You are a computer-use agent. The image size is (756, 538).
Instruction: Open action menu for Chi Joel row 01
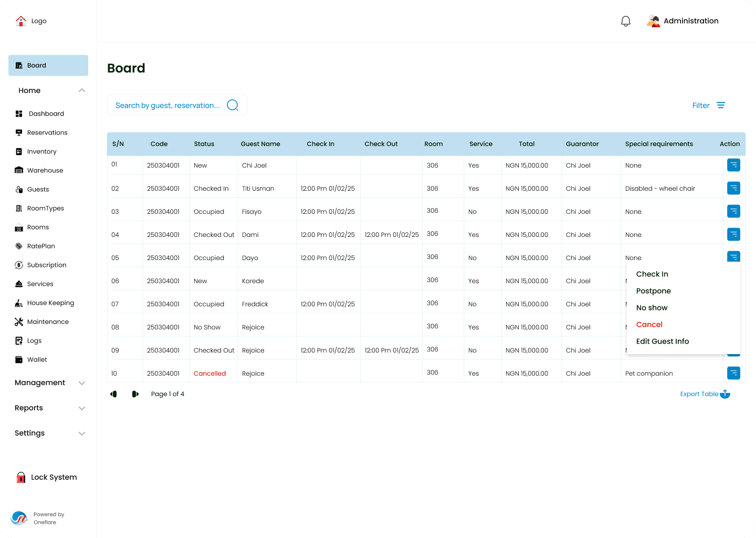(733, 165)
